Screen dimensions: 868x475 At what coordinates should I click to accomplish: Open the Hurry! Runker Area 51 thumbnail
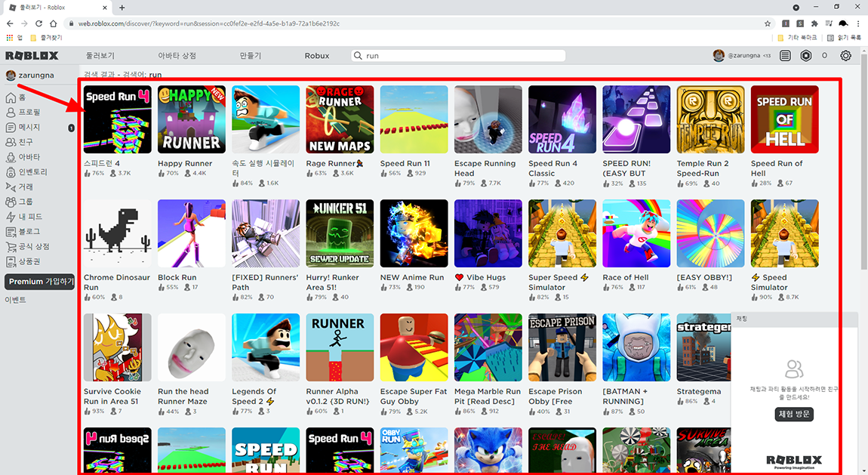pos(340,233)
